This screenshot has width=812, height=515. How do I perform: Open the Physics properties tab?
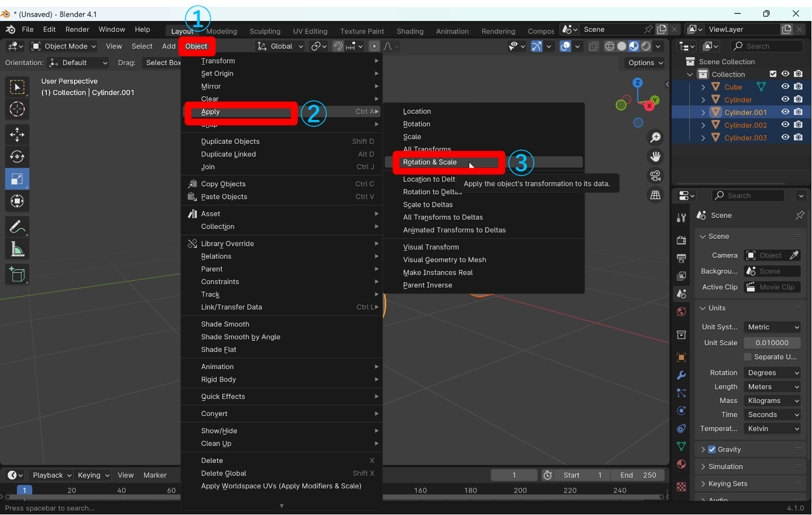tap(681, 411)
